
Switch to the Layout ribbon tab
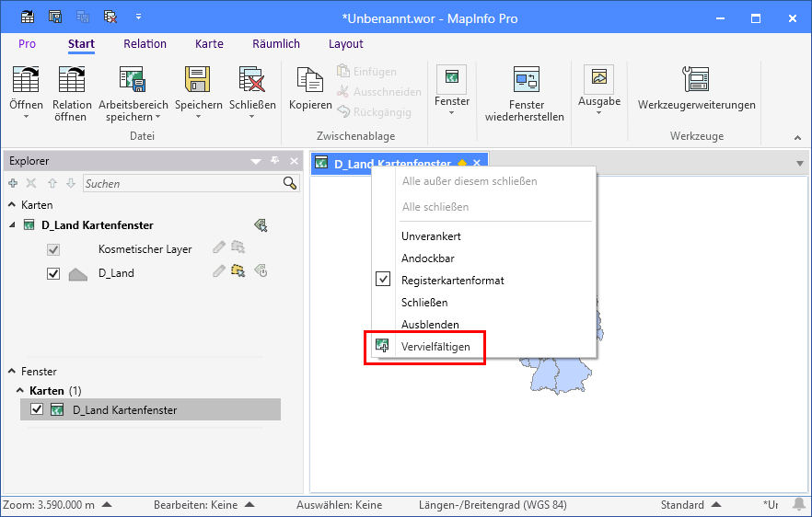tap(346, 44)
